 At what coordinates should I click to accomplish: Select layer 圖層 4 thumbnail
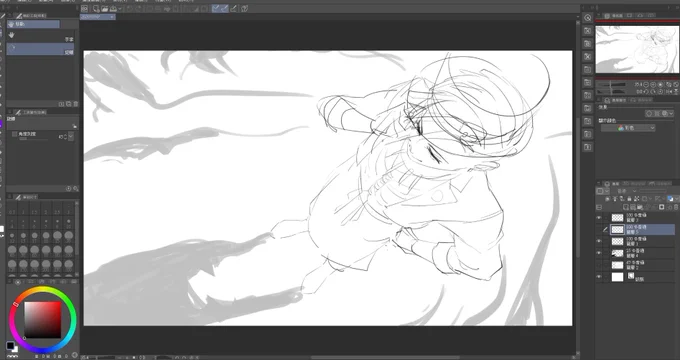click(618, 253)
